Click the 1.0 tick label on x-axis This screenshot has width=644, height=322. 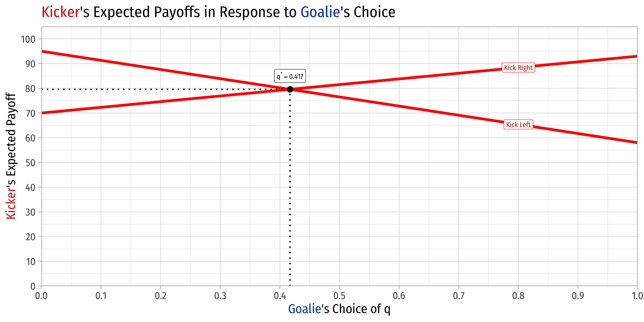point(638,296)
